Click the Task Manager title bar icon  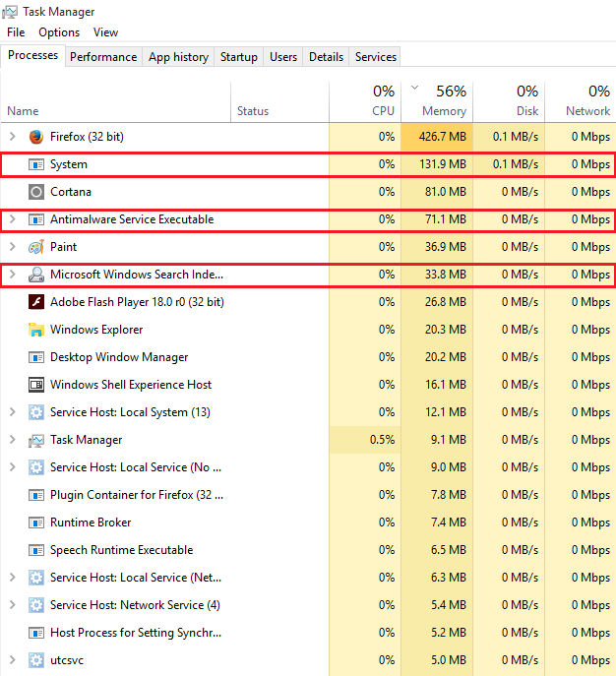[x=10, y=12]
